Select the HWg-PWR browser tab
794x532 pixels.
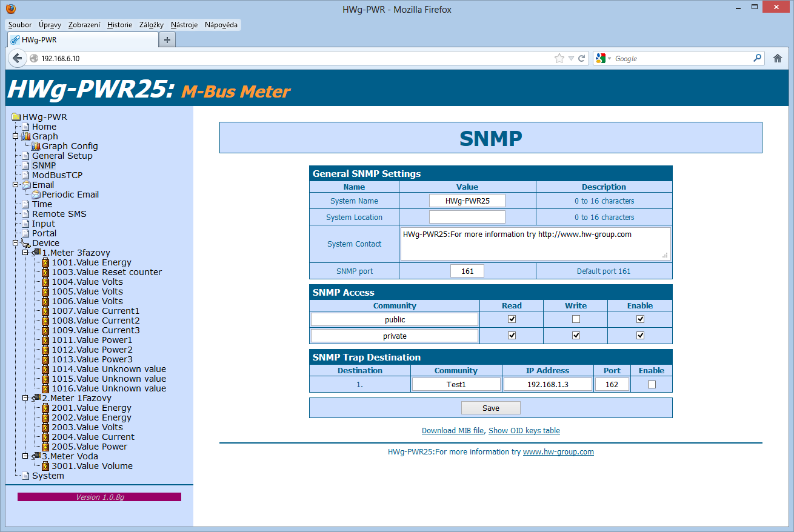tap(82, 39)
